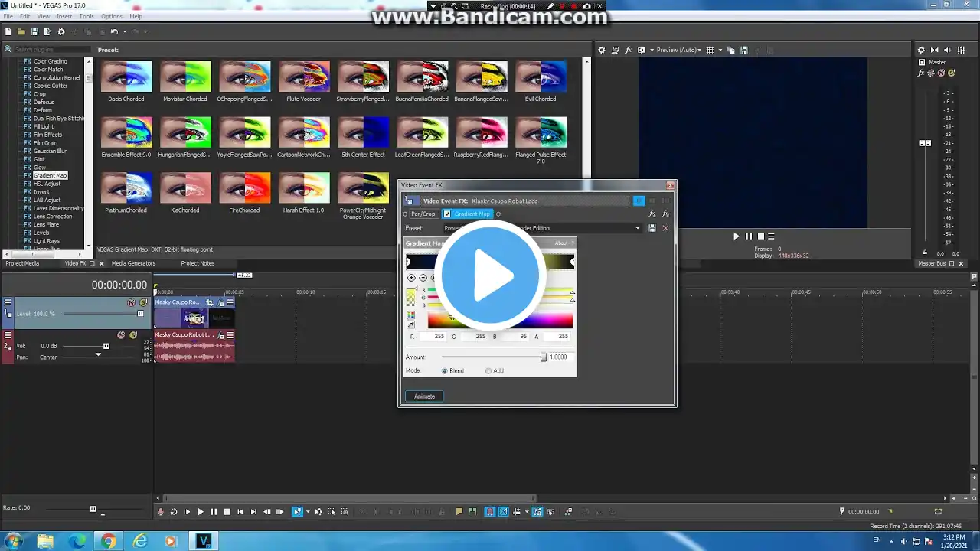Save the preset in Video Event FX
980x551 pixels.
pos(652,228)
